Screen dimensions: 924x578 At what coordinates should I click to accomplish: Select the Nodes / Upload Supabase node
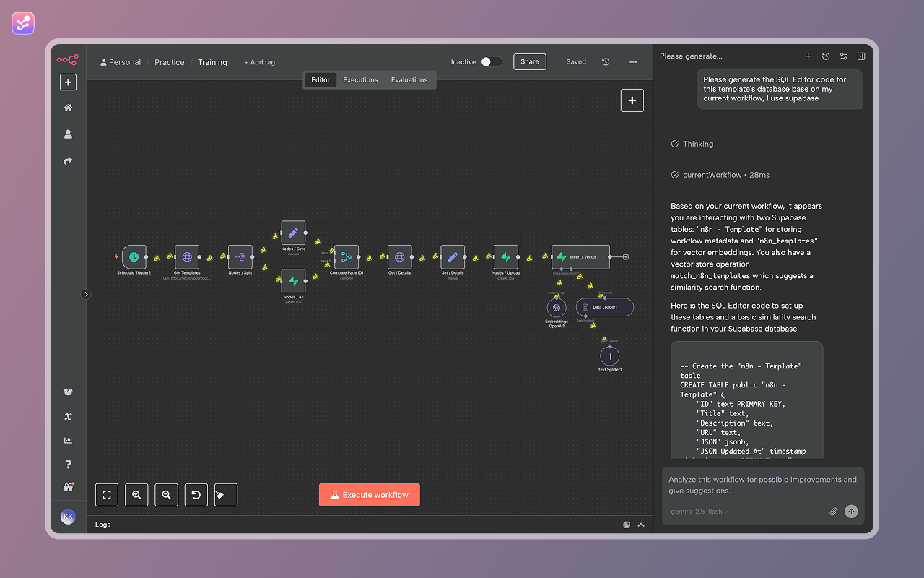coord(506,256)
